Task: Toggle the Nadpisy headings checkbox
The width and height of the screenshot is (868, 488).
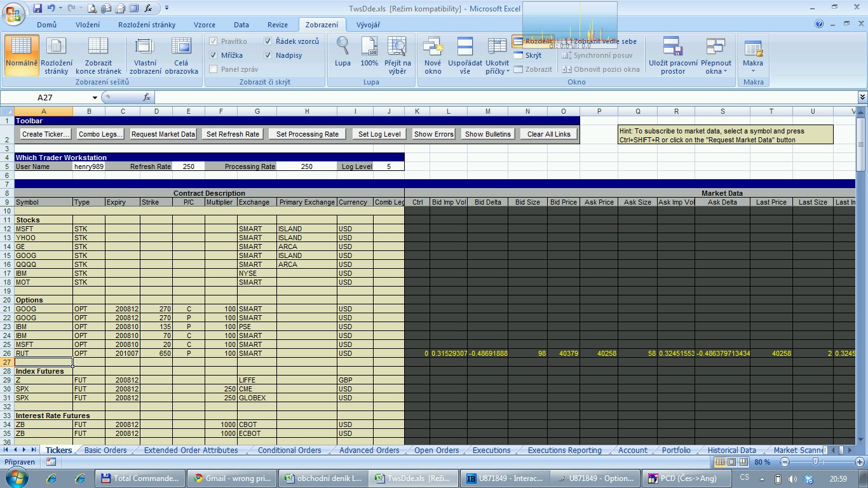Action: (x=268, y=55)
